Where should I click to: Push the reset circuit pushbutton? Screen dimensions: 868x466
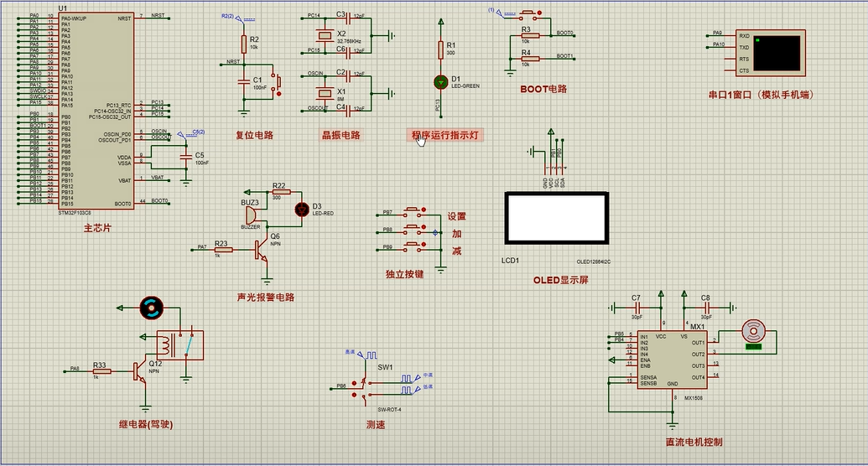tap(276, 83)
